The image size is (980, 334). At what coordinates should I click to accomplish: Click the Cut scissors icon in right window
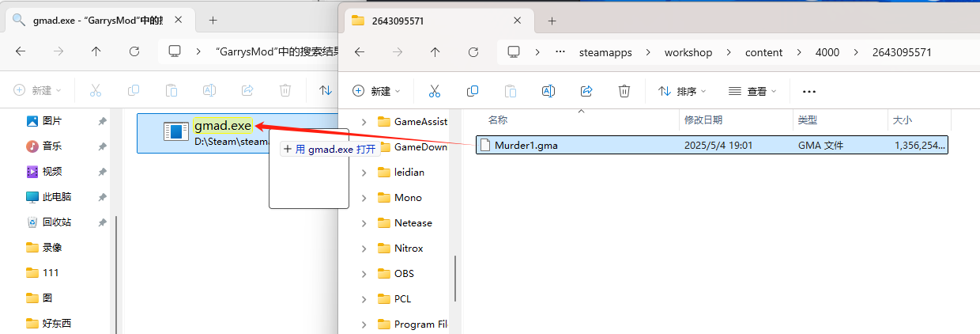click(x=434, y=91)
